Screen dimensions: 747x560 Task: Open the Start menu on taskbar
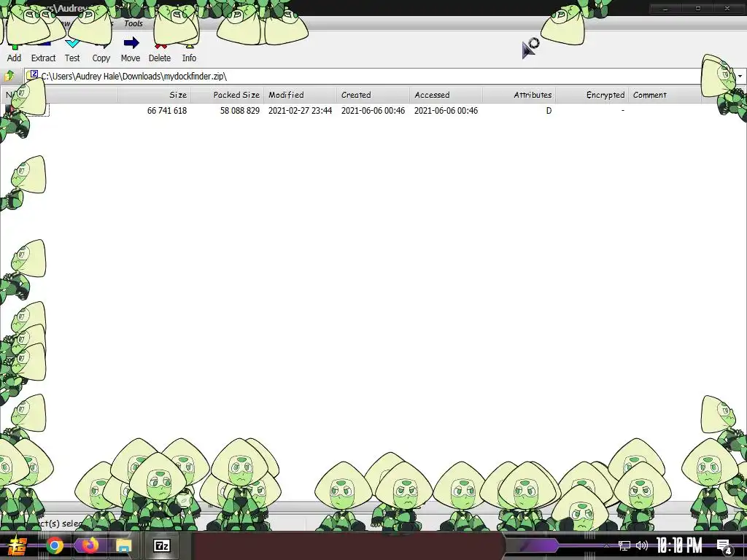tap(18, 545)
